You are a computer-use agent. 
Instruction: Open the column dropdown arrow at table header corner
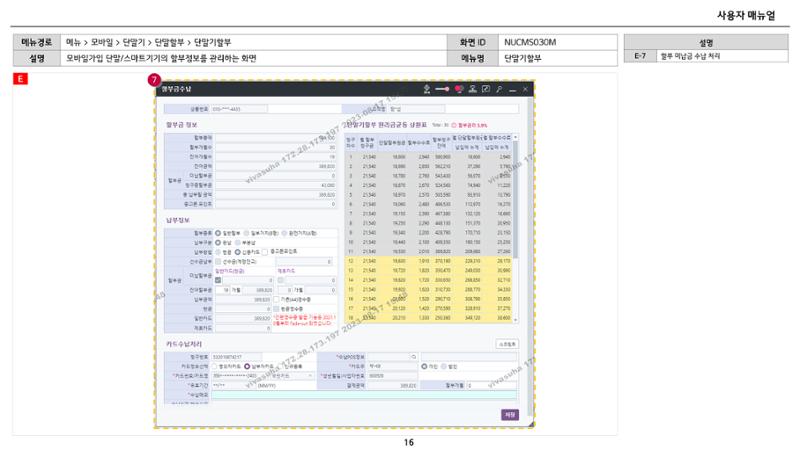pyautogui.click(x=515, y=137)
